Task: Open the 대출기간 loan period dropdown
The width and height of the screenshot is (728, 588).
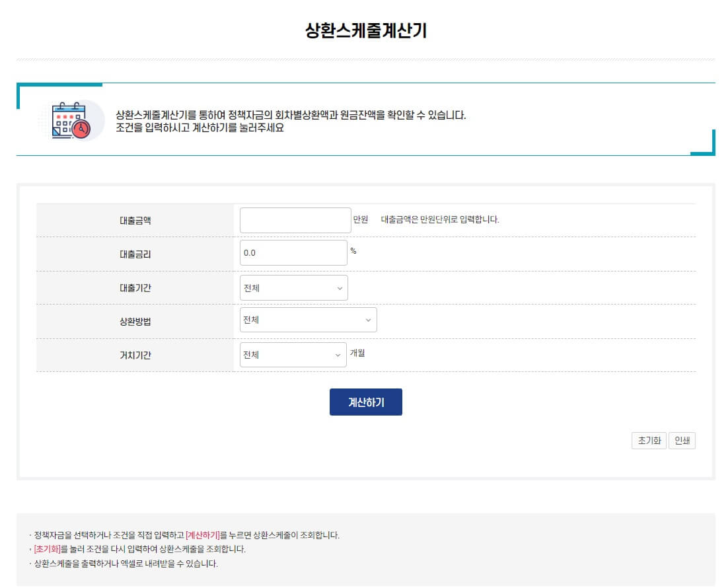Action: click(x=293, y=288)
